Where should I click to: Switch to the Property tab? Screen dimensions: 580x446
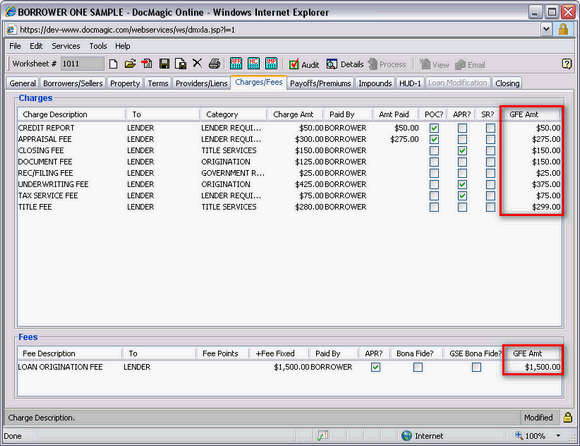tap(125, 83)
